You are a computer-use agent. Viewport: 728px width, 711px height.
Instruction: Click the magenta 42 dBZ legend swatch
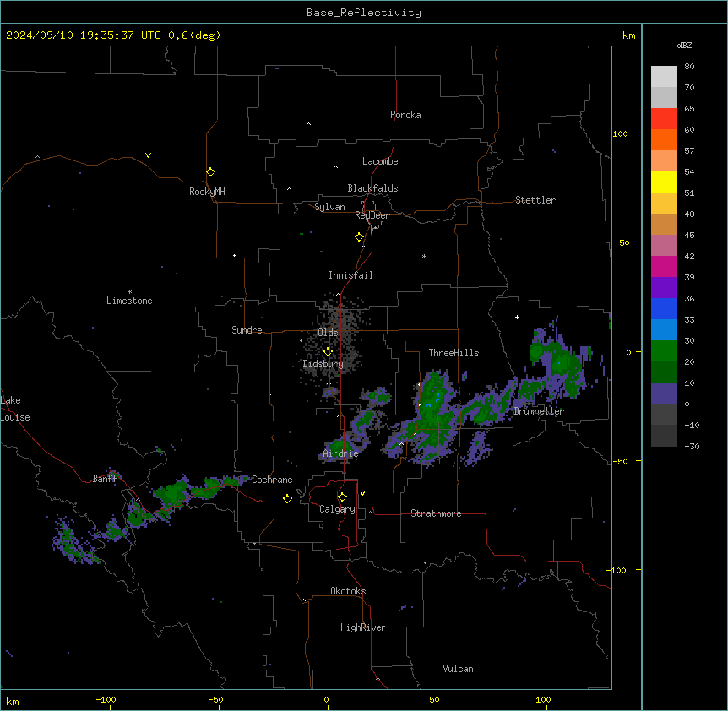(x=664, y=267)
